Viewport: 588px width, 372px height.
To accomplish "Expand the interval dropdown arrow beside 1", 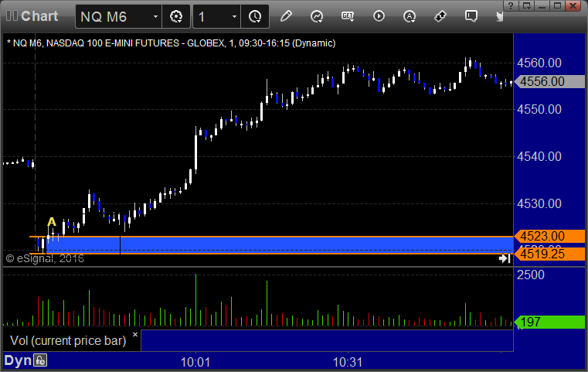I will (x=234, y=16).
